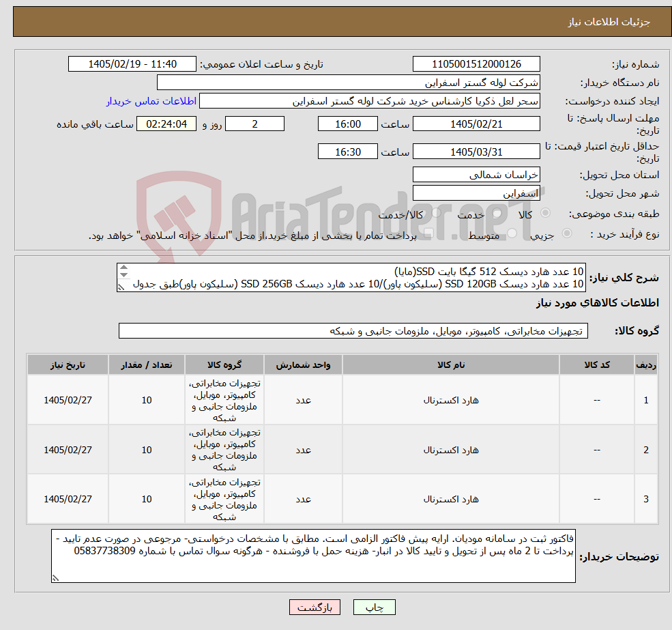Click date 1405/02/27 in row 1

tap(68, 400)
